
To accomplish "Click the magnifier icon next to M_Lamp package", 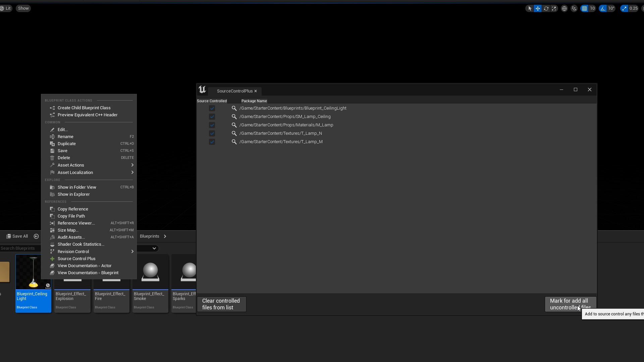I will (x=234, y=125).
